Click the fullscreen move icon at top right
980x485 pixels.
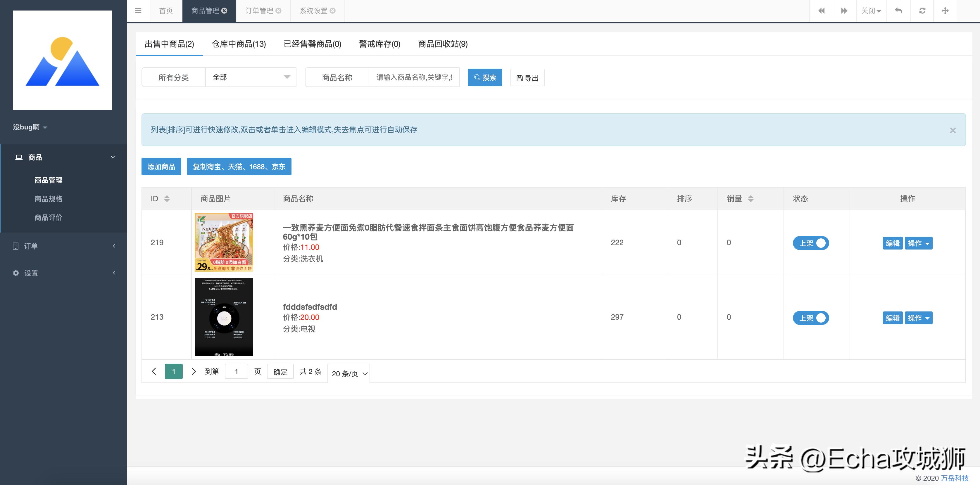pyautogui.click(x=946, y=11)
